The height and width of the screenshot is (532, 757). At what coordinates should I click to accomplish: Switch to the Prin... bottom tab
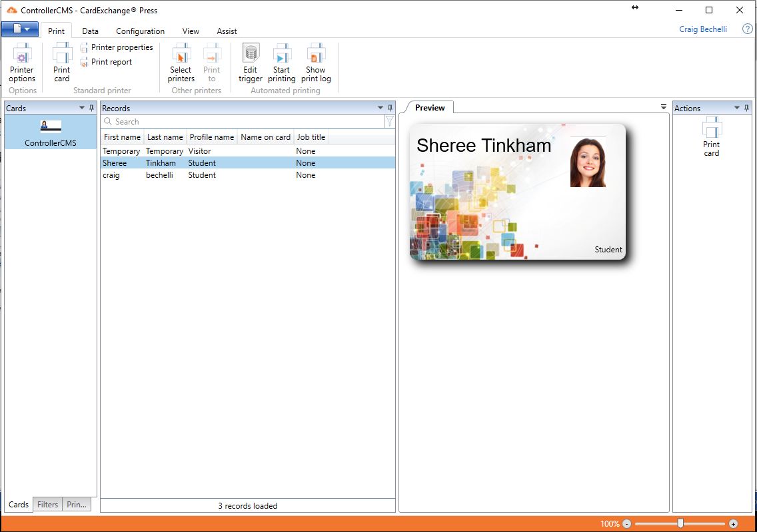(x=77, y=505)
